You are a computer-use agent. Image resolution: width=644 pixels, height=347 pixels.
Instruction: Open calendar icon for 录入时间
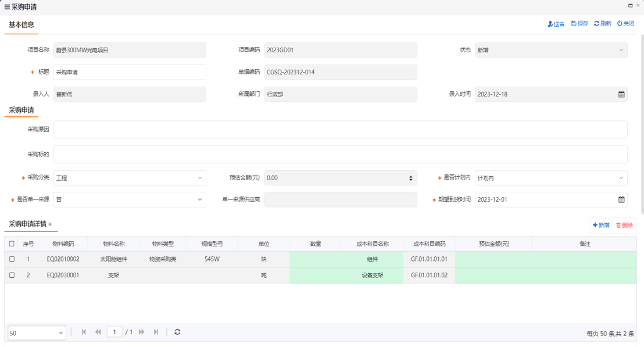pyautogui.click(x=621, y=94)
